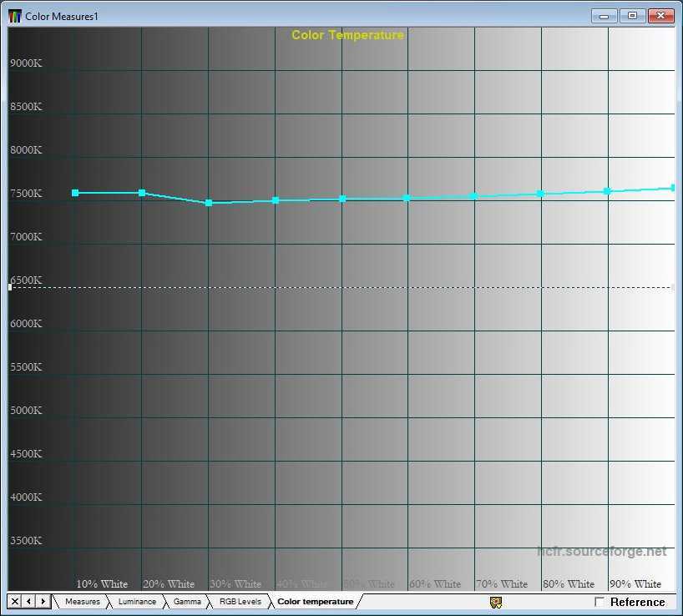Click the 90% White data point
This screenshot has height=616, width=683.
coord(607,191)
